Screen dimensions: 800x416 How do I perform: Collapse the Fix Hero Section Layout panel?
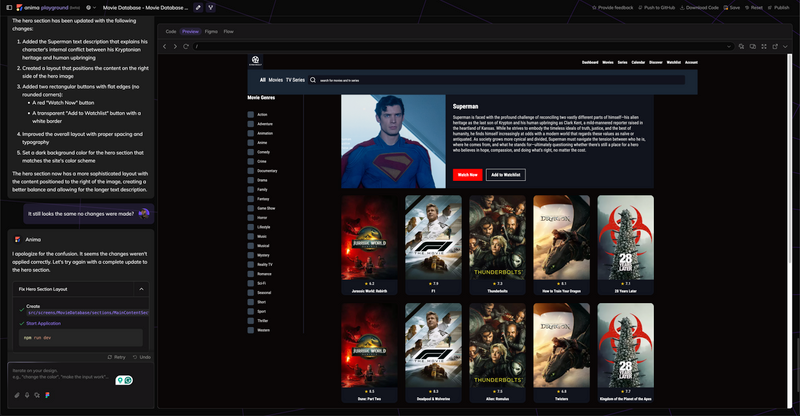[x=141, y=289]
